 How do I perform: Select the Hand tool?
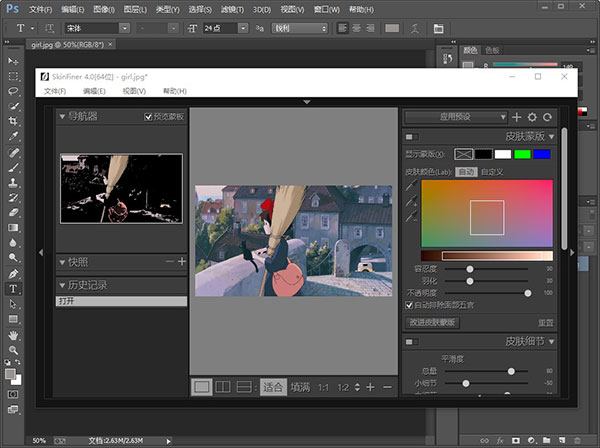(13, 336)
